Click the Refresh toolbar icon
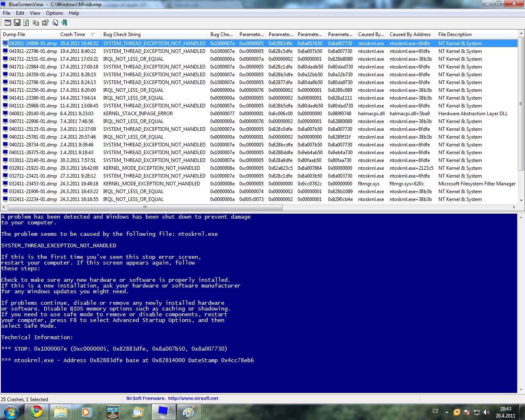Viewport: 525px width, 420px height. [x=26, y=23]
